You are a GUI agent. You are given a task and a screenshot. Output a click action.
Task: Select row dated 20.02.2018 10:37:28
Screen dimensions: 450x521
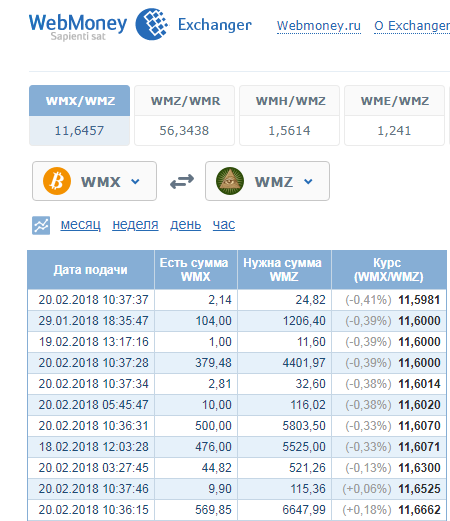(x=237, y=363)
